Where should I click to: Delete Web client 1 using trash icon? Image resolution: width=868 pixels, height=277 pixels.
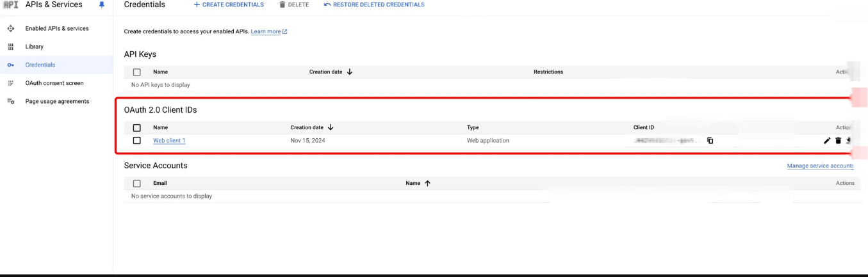(x=838, y=141)
